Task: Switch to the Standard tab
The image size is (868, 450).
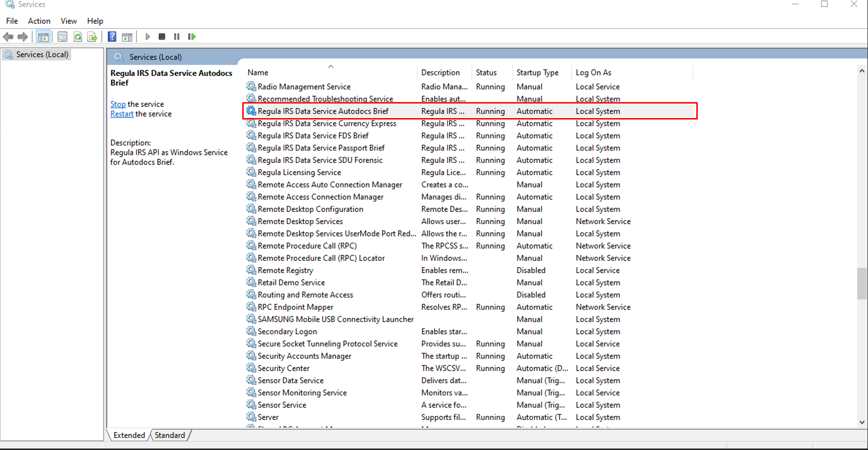Action: pos(170,435)
